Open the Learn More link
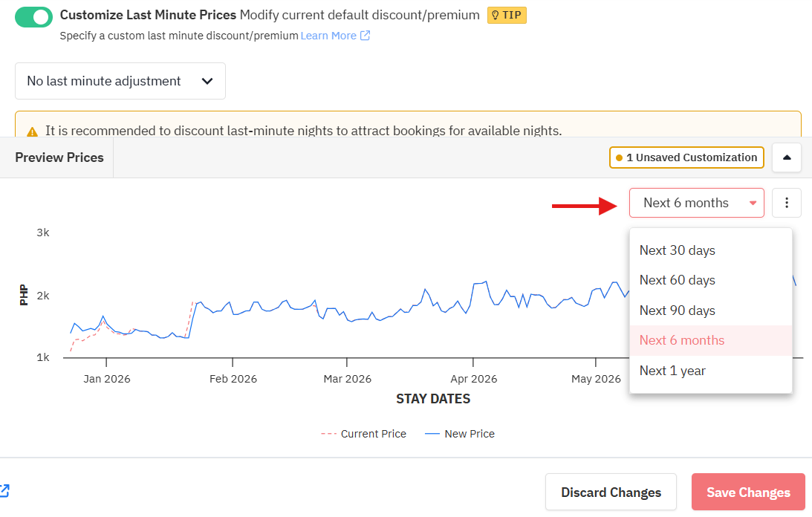The height and width of the screenshot is (517, 812). [328, 36]
